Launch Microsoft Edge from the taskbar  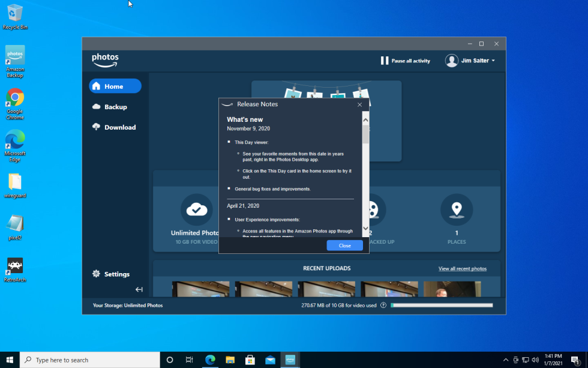point(210,360)
